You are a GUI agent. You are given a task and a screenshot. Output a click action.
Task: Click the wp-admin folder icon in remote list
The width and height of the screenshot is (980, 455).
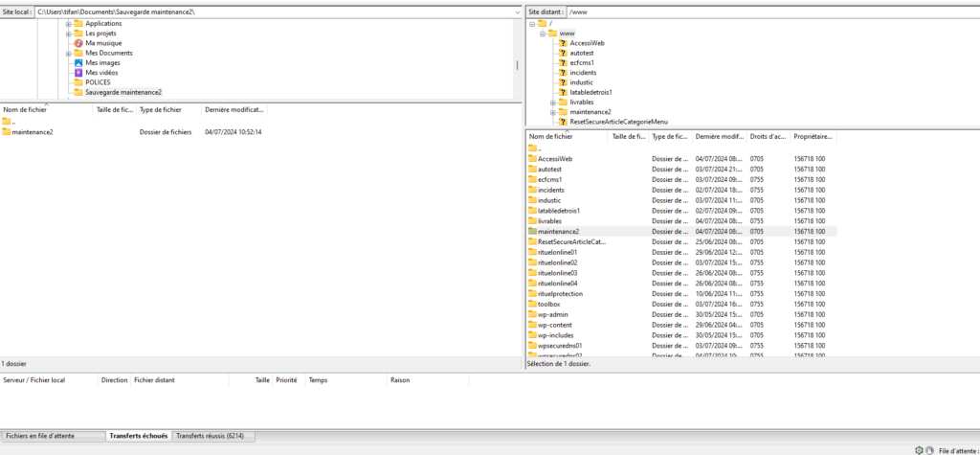click(533, 314)
